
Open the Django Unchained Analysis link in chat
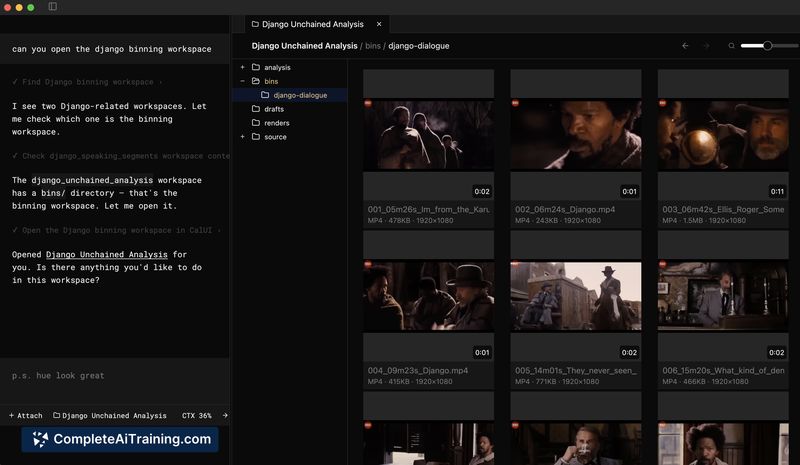tap(108, 255)
